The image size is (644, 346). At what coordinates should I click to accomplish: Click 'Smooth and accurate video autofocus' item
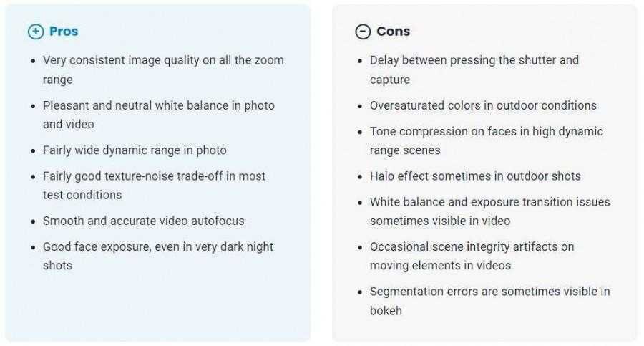tap(143, 221)
